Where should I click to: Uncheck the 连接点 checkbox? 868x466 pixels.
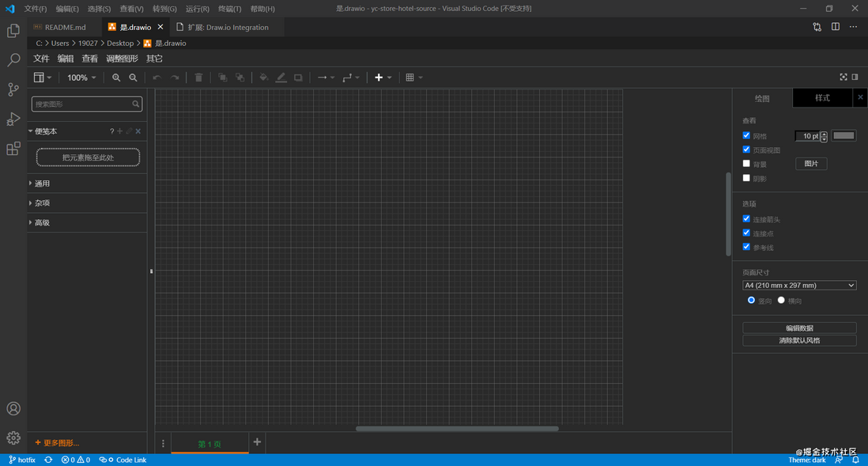click(x=746, y=233)
